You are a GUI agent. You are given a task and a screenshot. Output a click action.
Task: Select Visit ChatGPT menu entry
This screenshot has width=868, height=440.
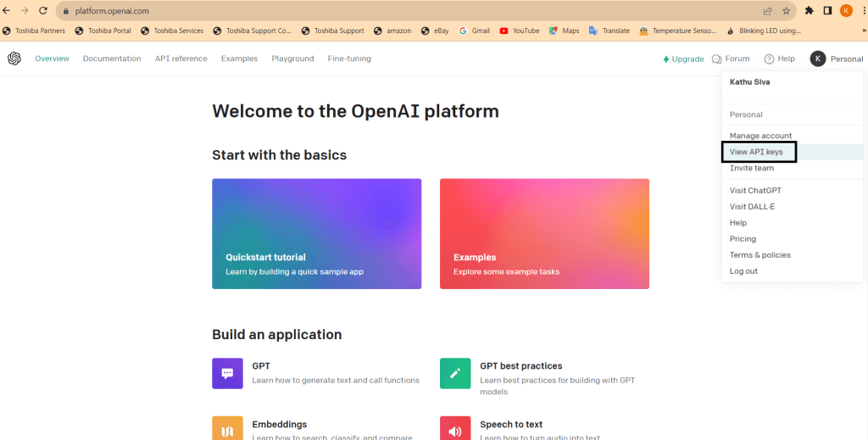[755, 191]
